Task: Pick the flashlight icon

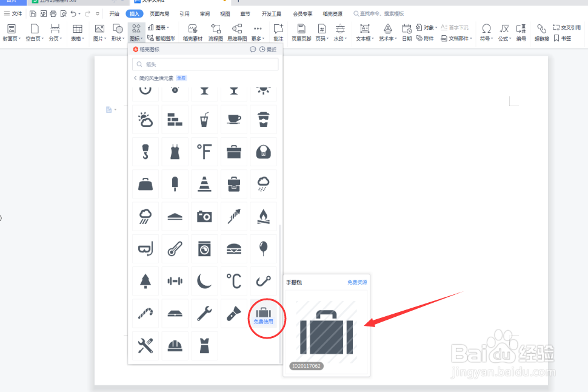Action: [234, 314]
